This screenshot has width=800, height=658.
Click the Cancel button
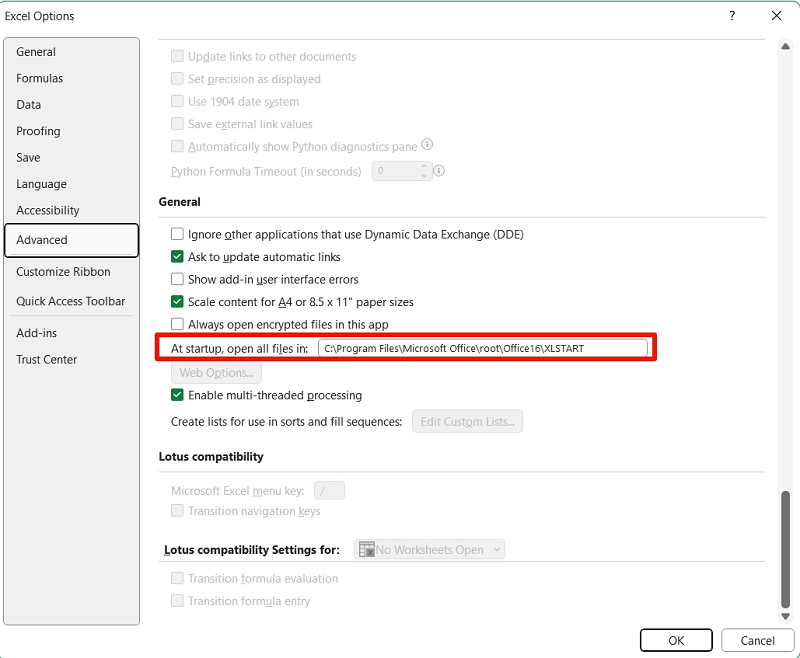tap(757, 640)
